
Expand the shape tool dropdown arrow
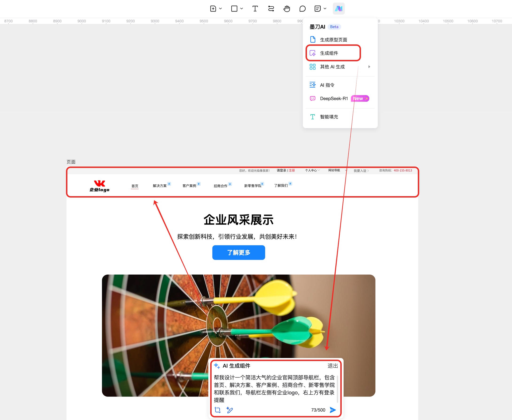pyautogui.click(x=242, y=9)
